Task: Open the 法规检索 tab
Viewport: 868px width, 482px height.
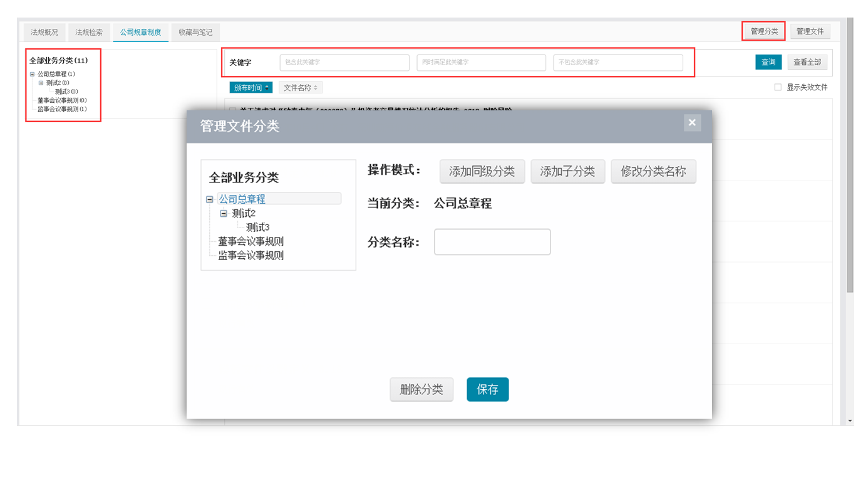Action: pos(89,32)
